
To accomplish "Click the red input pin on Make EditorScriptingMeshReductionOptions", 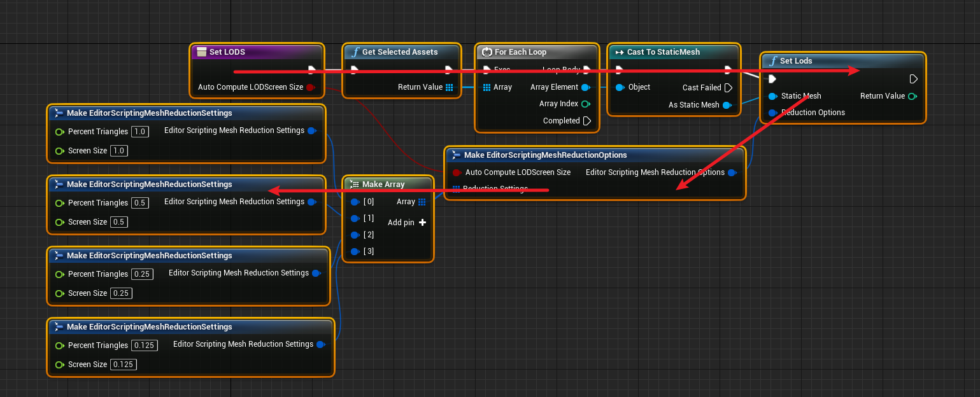I will tap(457, 172).
